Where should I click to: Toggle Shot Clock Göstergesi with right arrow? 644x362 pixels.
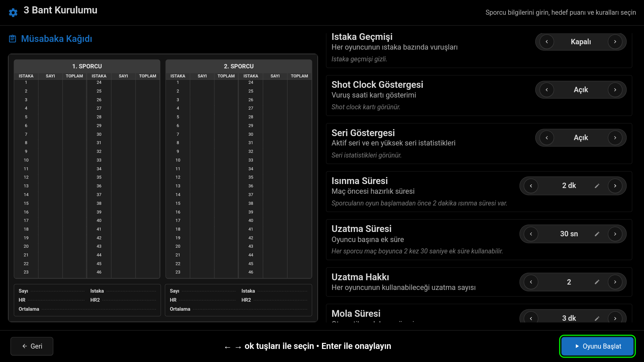[x=615, y=90]
